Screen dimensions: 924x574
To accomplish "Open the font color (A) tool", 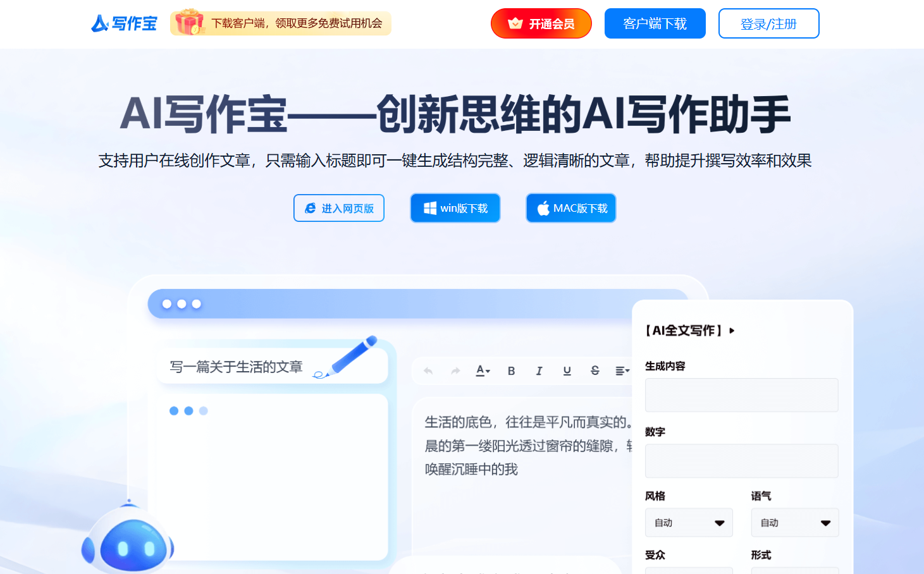I will coord(482,370).
